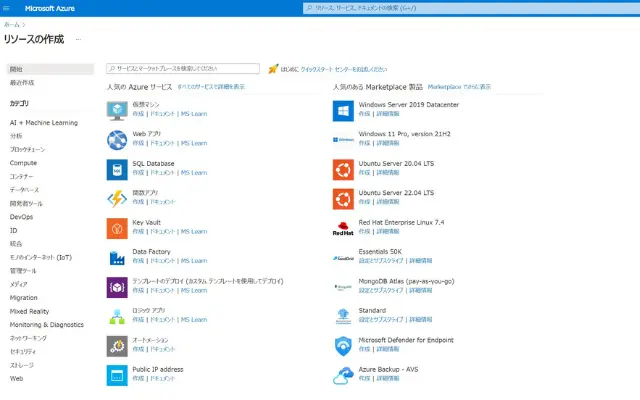Click the Windows 11 Pro logo icon
This screenshot has width=640, height=400.
pyautogui.click(x=343, y=140)
